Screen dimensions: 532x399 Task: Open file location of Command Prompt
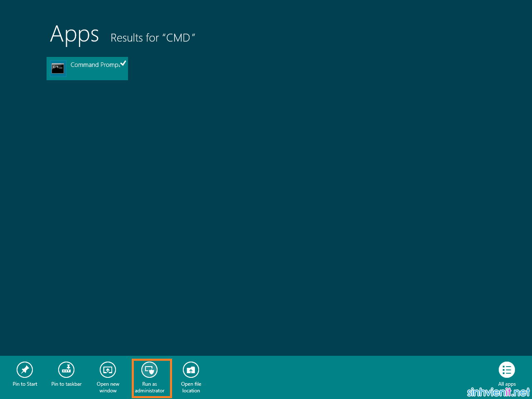[x=191, y=377]
